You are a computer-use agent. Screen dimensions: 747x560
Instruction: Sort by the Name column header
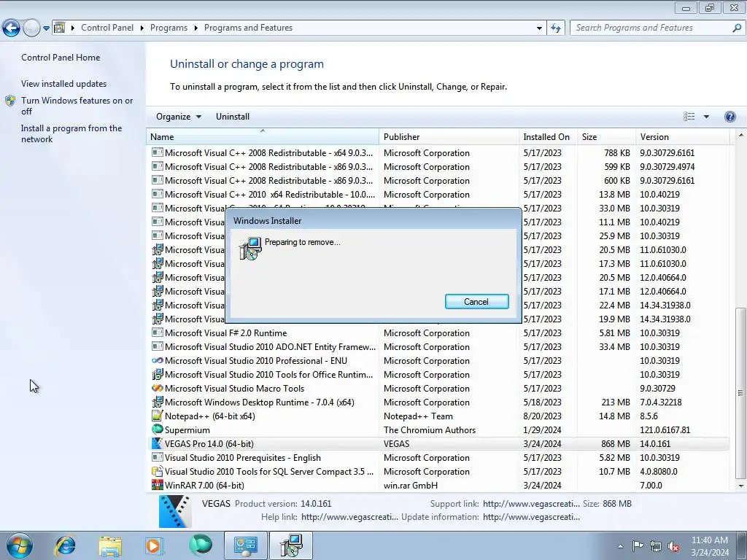click(262, 136)
